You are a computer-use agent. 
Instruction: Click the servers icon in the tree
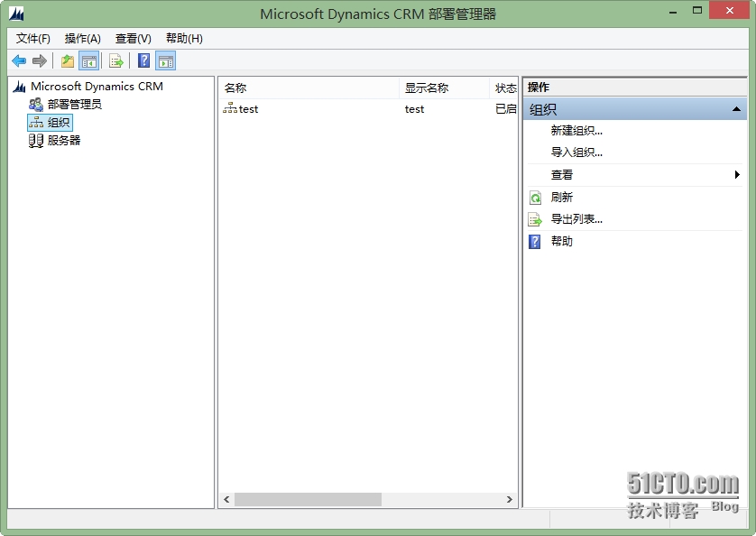36,141
